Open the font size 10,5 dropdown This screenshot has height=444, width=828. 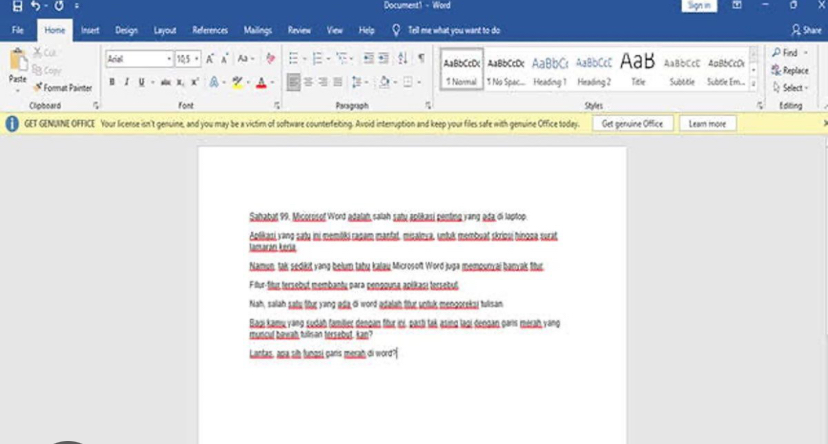pyautogui.click(x=196, y=59)
